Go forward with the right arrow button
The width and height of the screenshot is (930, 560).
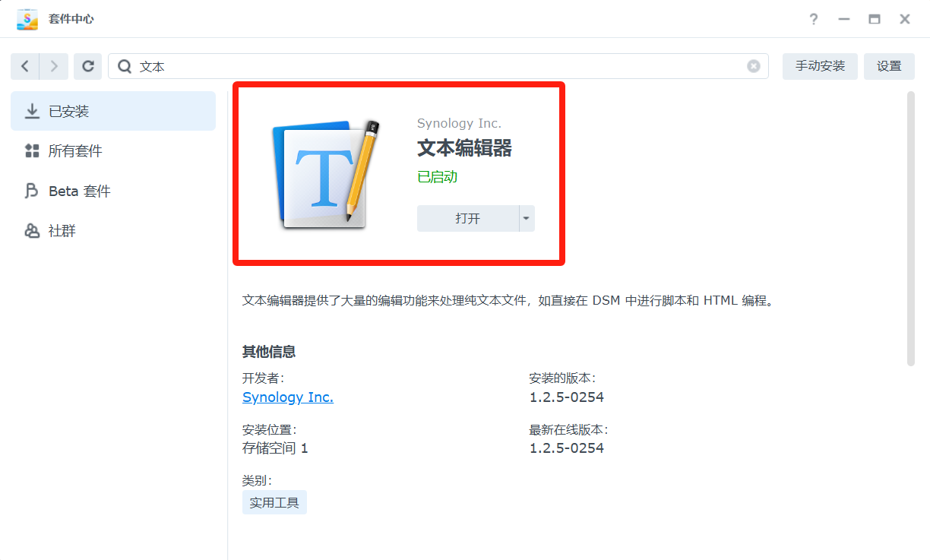click(54, 66)
